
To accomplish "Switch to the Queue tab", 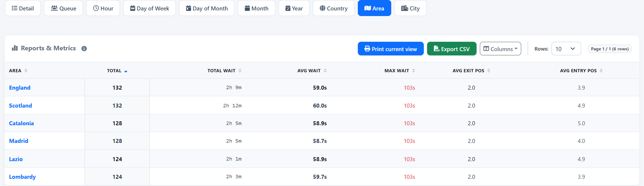I will tap(63, 8).
